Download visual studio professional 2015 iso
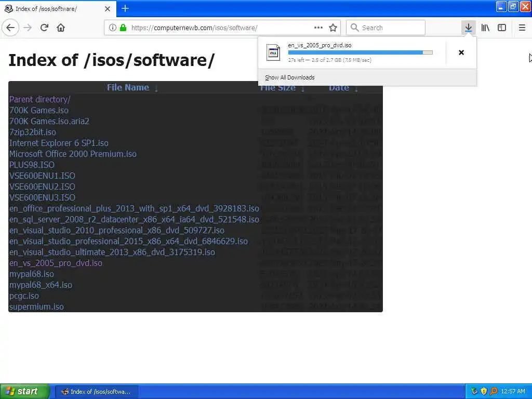Screen dimensions: 532x399 click(x=128, y=241)
